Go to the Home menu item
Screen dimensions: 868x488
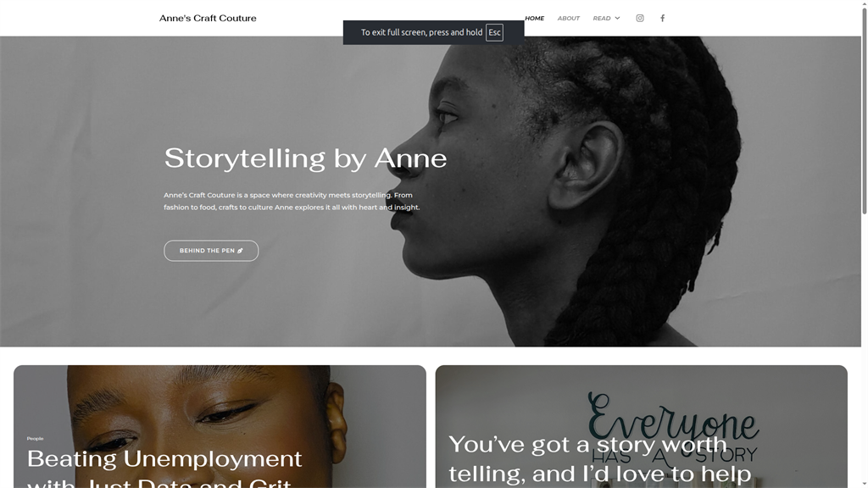tap(534, 19)
